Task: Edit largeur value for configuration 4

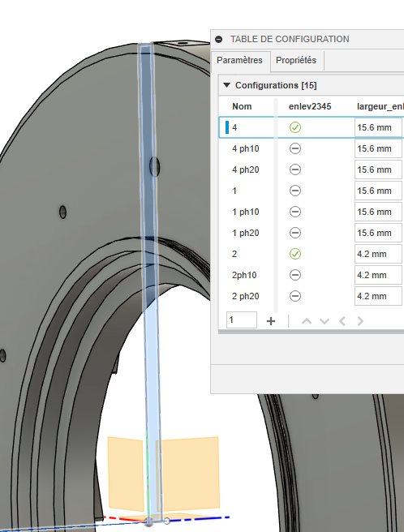Action: [x=379, y=127]
